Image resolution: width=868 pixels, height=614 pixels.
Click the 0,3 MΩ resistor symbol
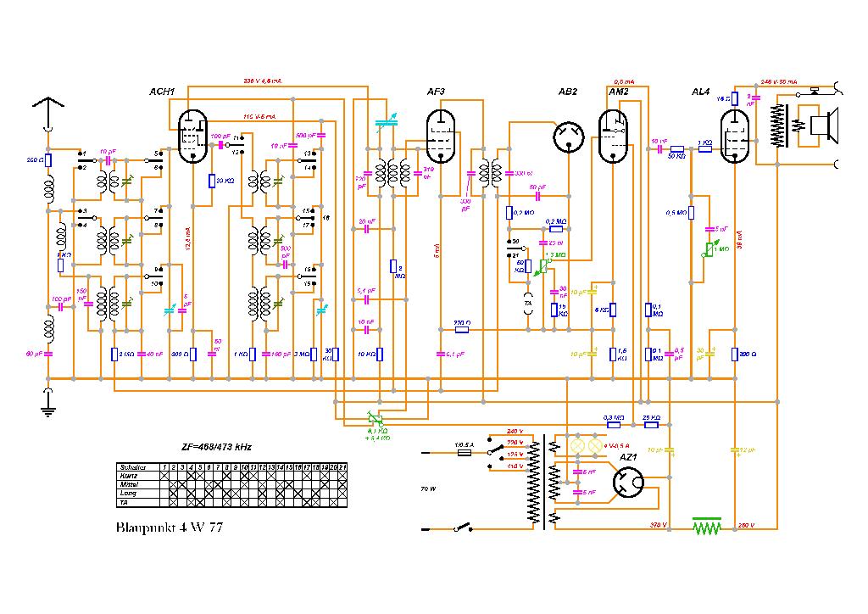pos(614,425)
